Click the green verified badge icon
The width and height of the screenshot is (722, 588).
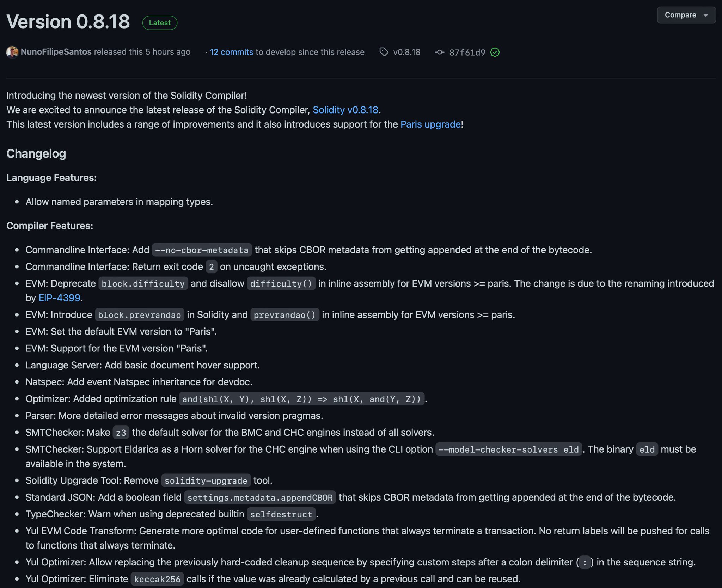click(x=495, y=53)
